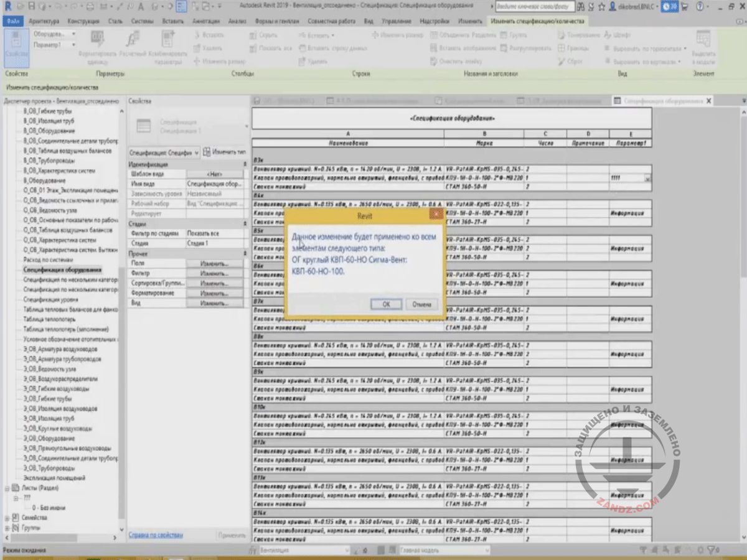Click Очистить ячейку ribbon command
The width and height of the screenshot is (747, 560).
[x=456, y=61]
